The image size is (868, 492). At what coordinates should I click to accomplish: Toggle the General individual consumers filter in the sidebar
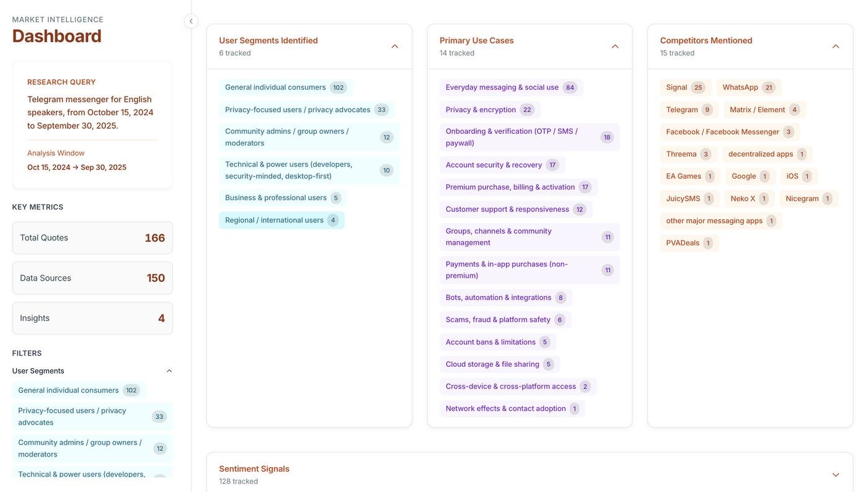pyautogui.click(x=78, y=390)
